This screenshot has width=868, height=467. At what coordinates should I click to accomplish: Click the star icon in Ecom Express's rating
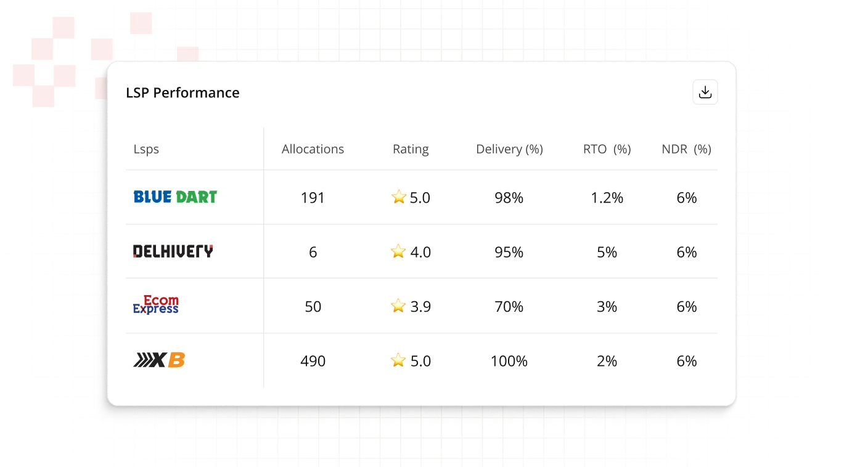pos(399,306)
